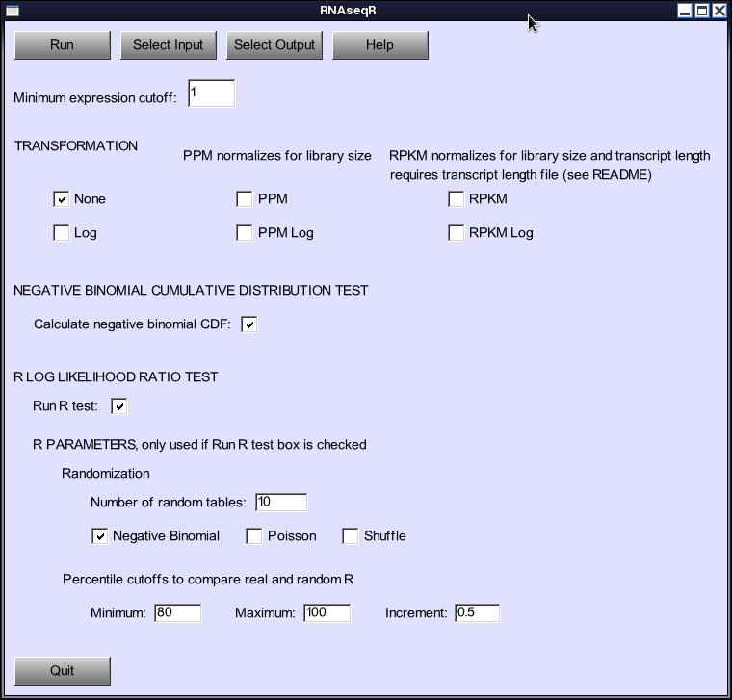Click 'RPKM normalizes for library size and transcript length'
The height and width of the screenshot is (700, 732).
tap(550, 156)
